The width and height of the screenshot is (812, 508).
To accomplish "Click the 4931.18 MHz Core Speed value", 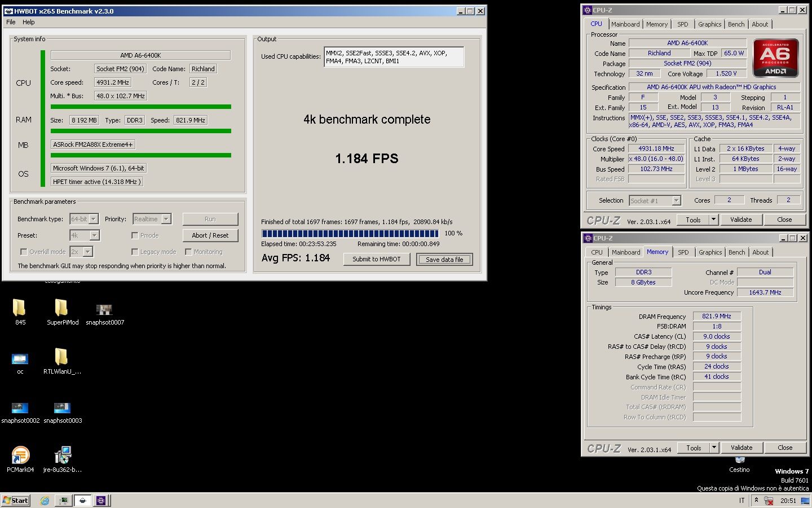I will pyautogui.click(x=656, y=149).
